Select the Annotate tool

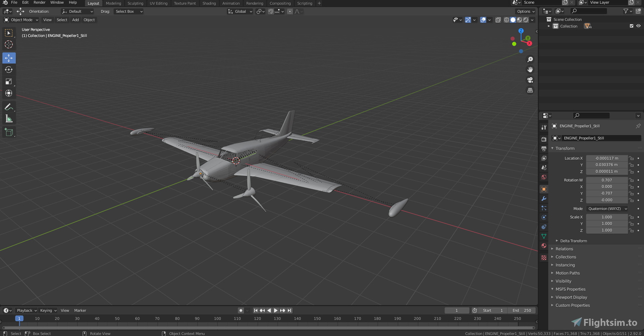pos(9,107)
